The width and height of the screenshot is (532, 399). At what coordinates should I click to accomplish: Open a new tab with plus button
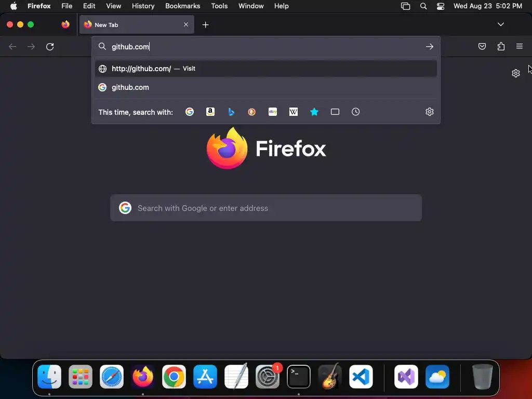pyautogui.click(x=205, y=25)
